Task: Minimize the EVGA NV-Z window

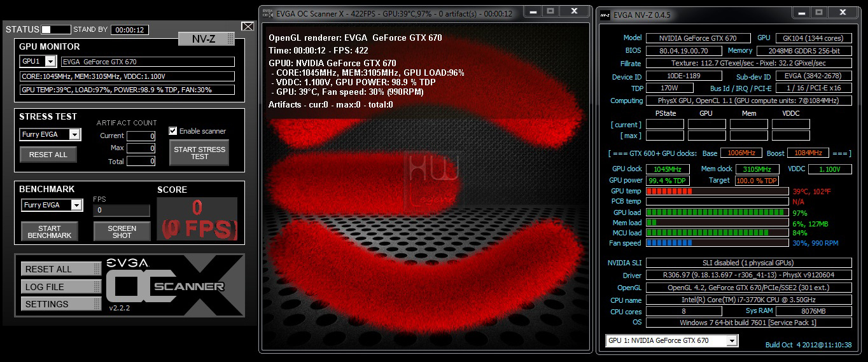Action: (x=801, y=13)
